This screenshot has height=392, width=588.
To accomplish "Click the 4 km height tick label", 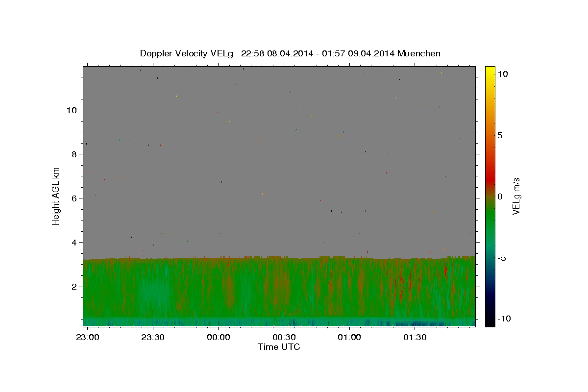I will 74,242.
